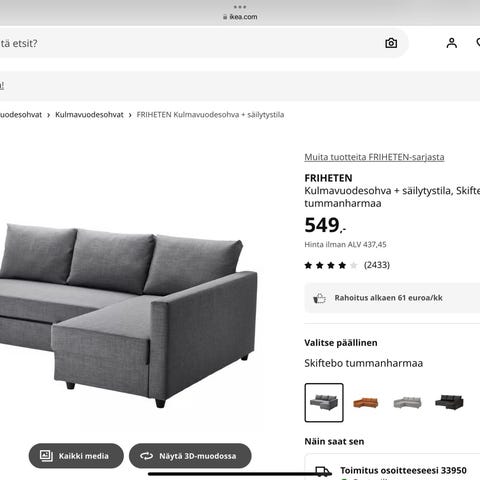Select dark grey Skiftebo cover swatch

[x=324, y=403]
